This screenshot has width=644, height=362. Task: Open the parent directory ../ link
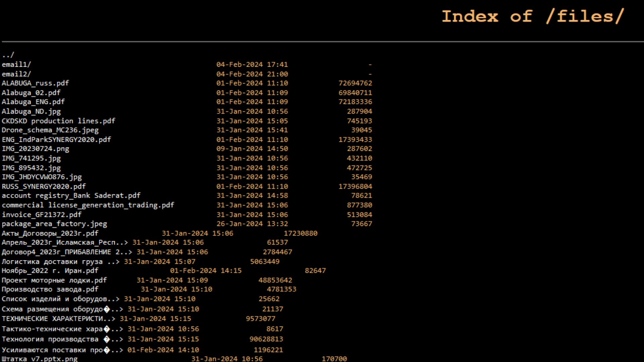click(8, 55)
